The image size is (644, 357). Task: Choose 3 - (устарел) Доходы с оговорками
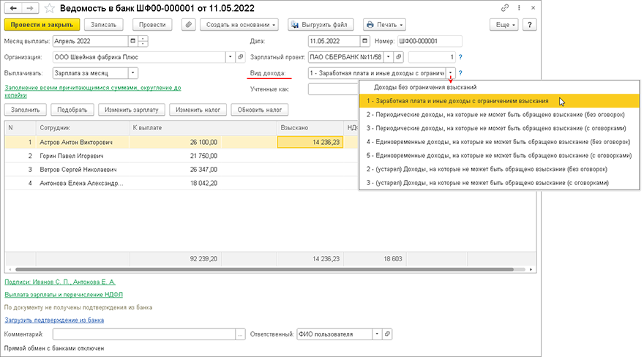(499, 183)
